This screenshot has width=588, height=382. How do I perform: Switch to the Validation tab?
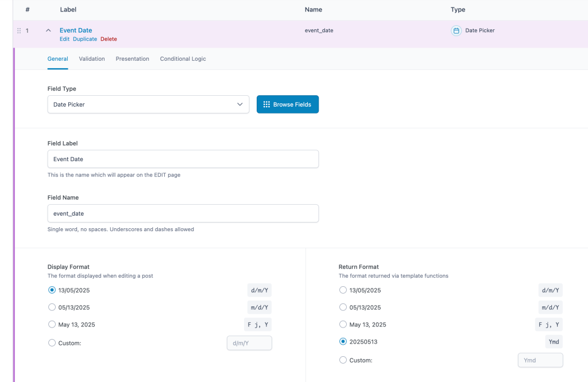pyautogui.click(x=92, y=59)
